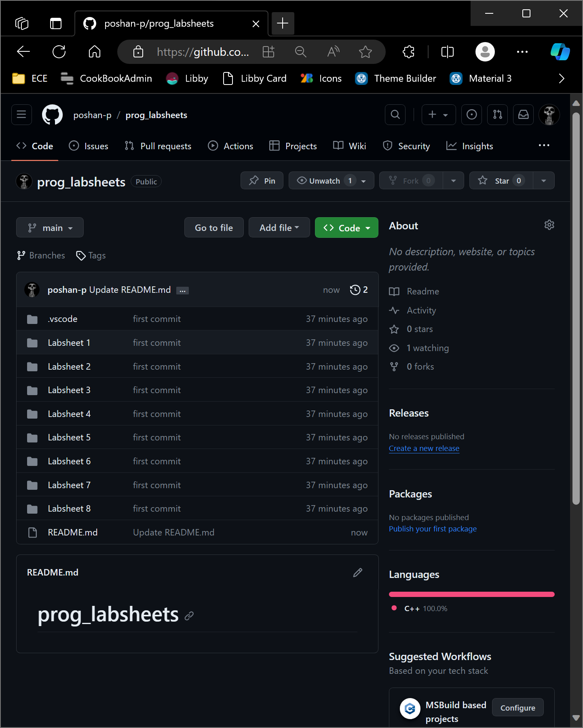This screenshot has height=728, width=583.
Task: Go to GitHub homepage via Octocat logo
Action: point(53,115)
